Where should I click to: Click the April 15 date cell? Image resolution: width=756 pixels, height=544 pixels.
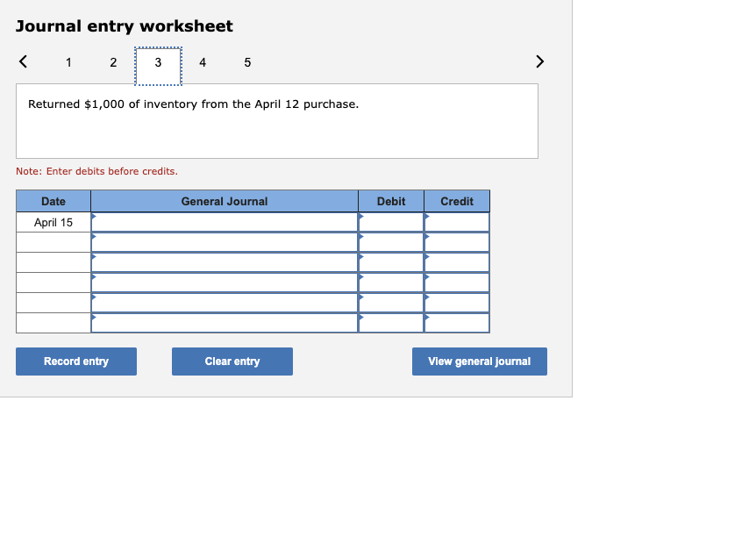[53, 222]
